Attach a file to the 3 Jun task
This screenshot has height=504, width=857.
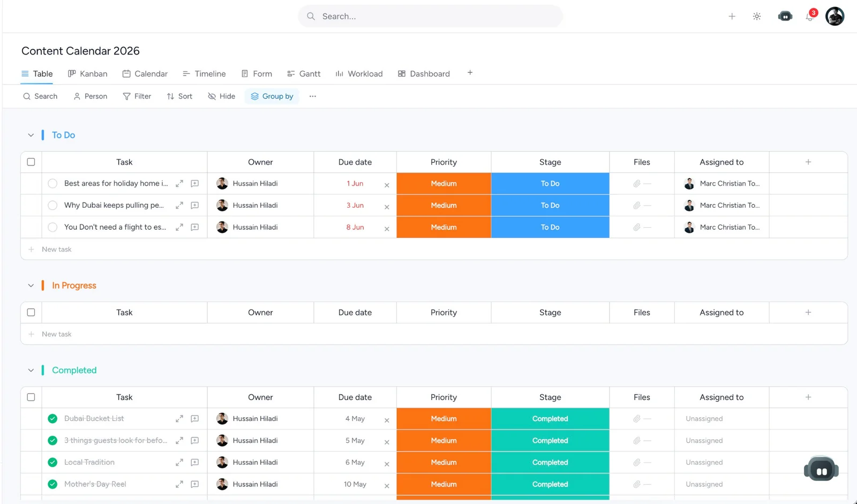pyautogui.click(x=637, y=206)
